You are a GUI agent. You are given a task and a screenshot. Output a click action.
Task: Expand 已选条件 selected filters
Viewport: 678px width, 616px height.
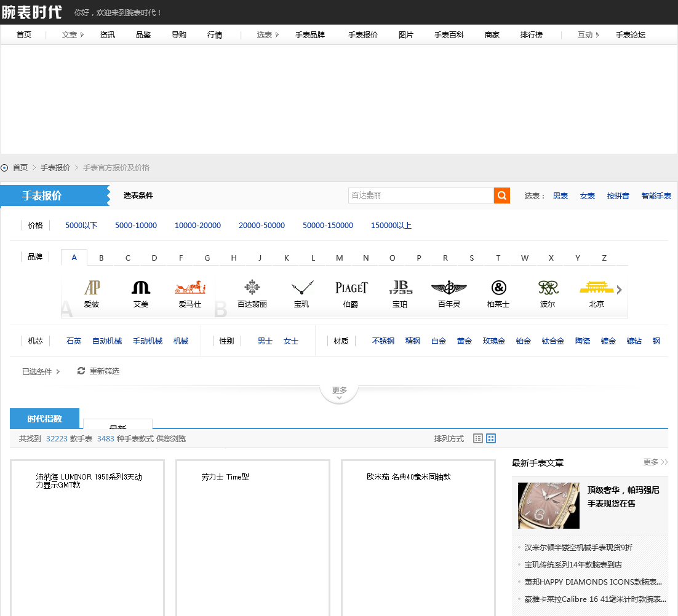pyautogui.click(x=41, y=371)
